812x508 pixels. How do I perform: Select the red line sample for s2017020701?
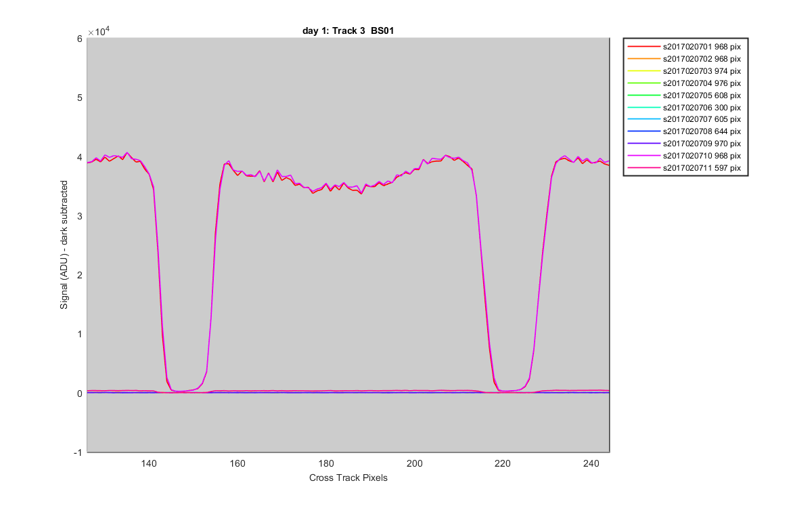tap(644, 47)
